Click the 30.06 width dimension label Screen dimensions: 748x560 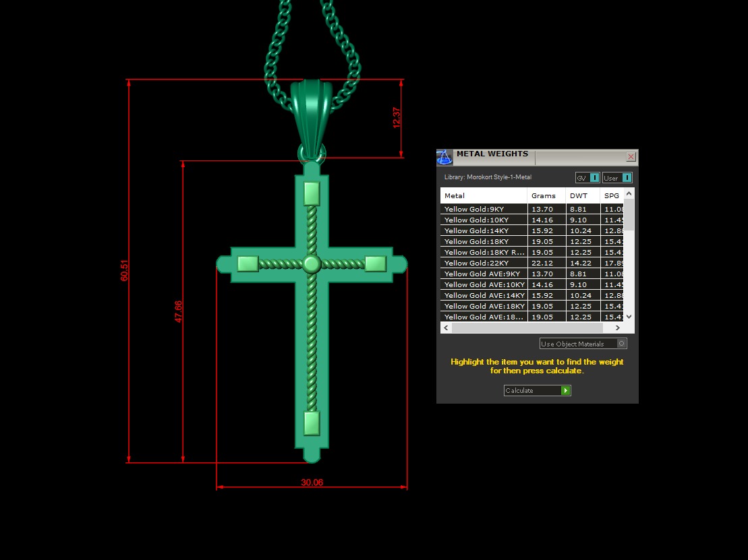(312, 483)
